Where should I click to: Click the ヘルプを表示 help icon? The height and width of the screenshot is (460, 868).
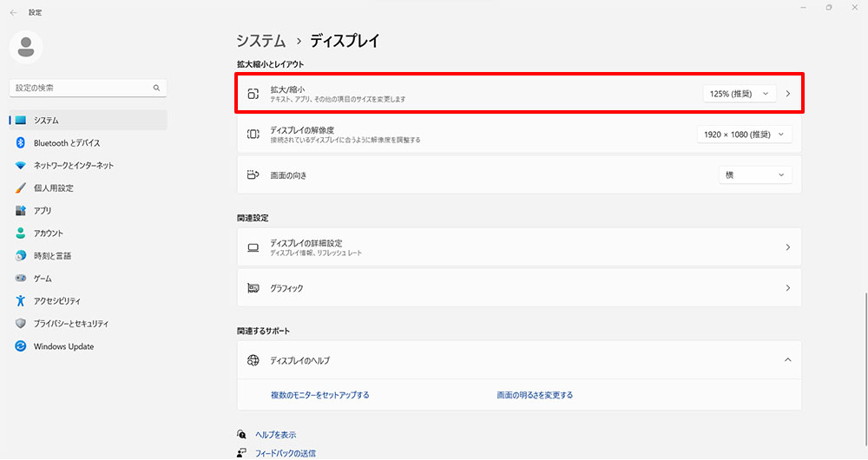(241, 435)
